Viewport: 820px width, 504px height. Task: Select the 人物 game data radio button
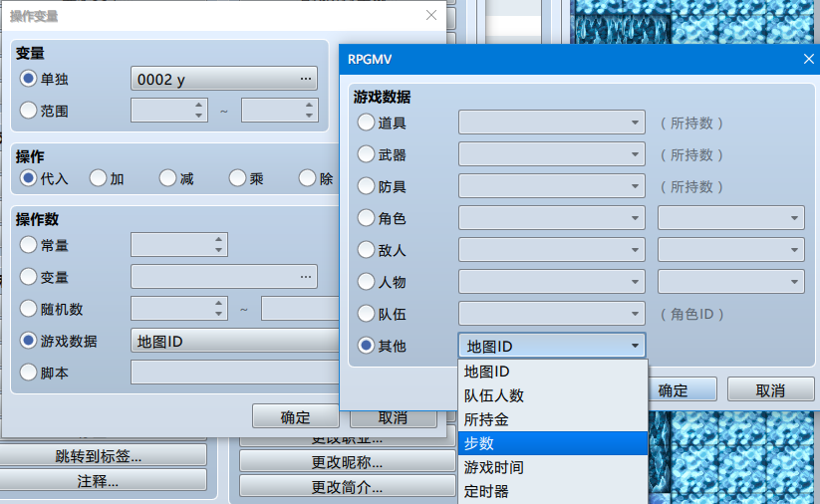366,282
